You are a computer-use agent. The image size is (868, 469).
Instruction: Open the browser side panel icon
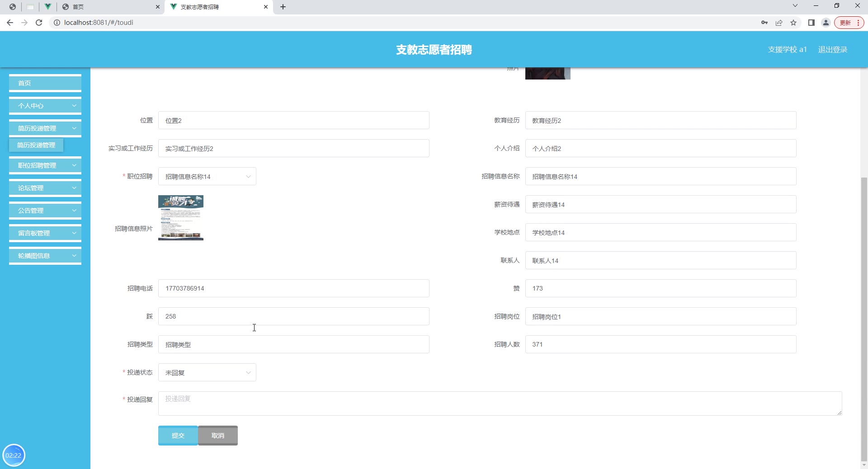811,23
